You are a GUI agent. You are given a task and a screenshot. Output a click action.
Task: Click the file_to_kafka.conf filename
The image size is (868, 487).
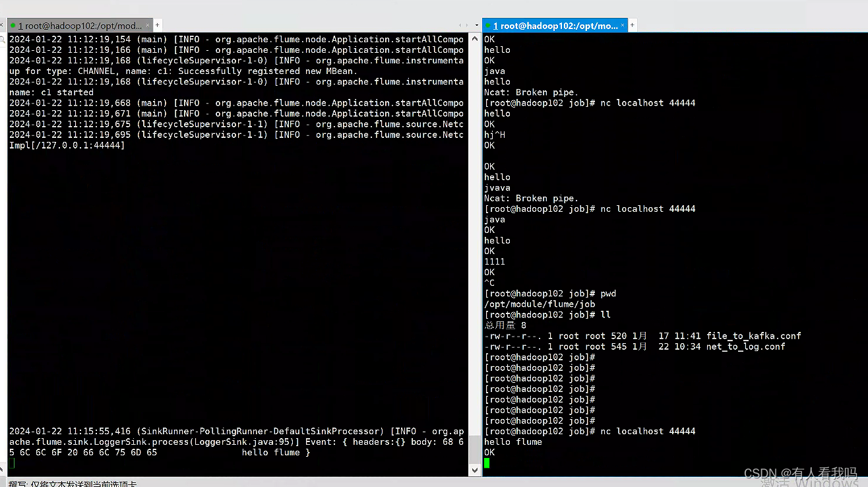point(754,335)
